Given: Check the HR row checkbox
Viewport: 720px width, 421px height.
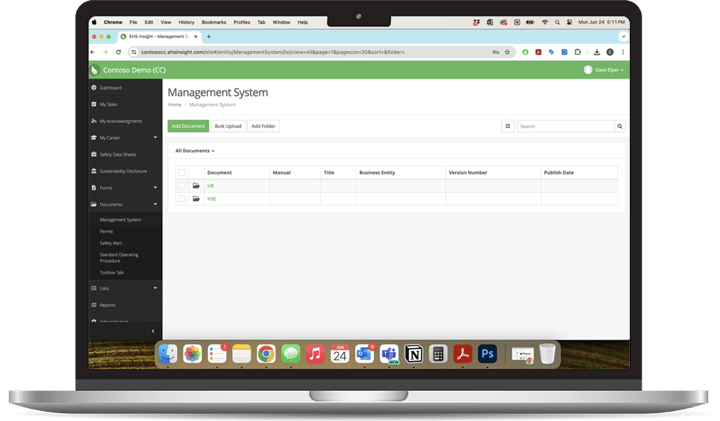Looking at the screenshot, I should click(182, 186).
